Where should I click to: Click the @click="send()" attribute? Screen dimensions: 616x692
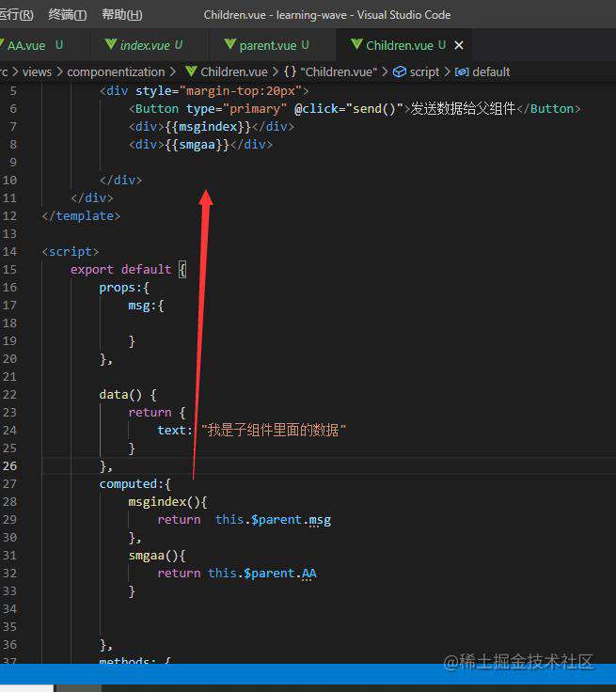[349, 108]
